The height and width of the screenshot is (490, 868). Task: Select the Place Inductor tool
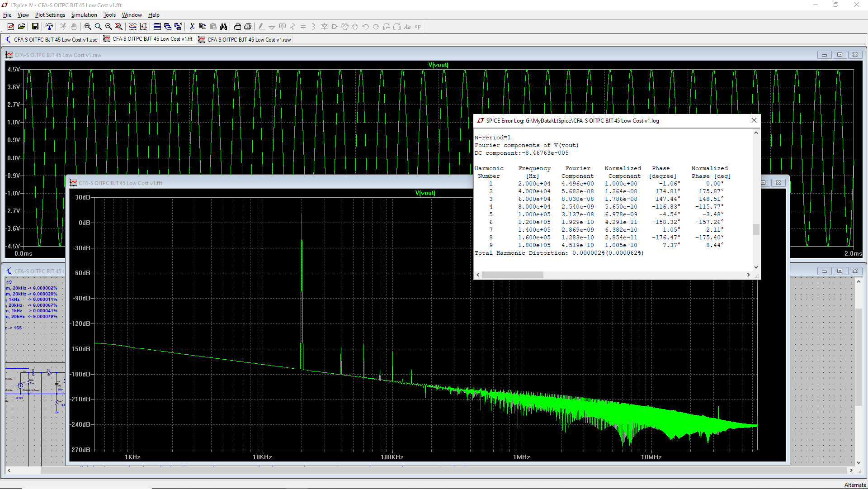click(314, 27)
